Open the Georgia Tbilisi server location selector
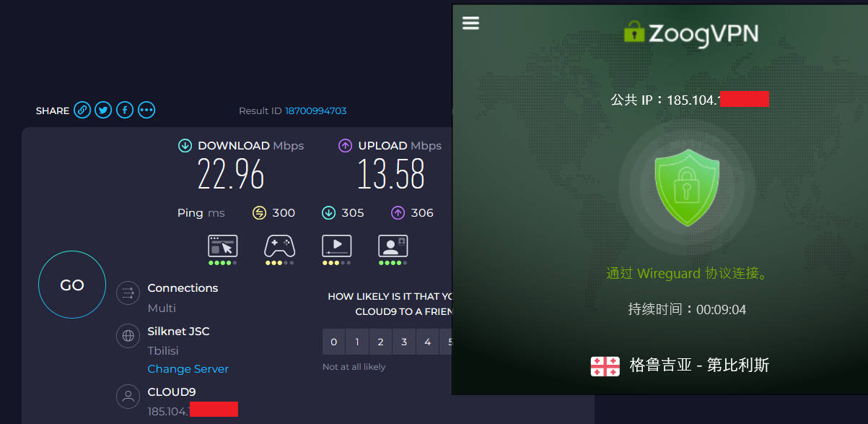Image resolution: width=868 pixels, height=424 pixels. click(680, 365)
